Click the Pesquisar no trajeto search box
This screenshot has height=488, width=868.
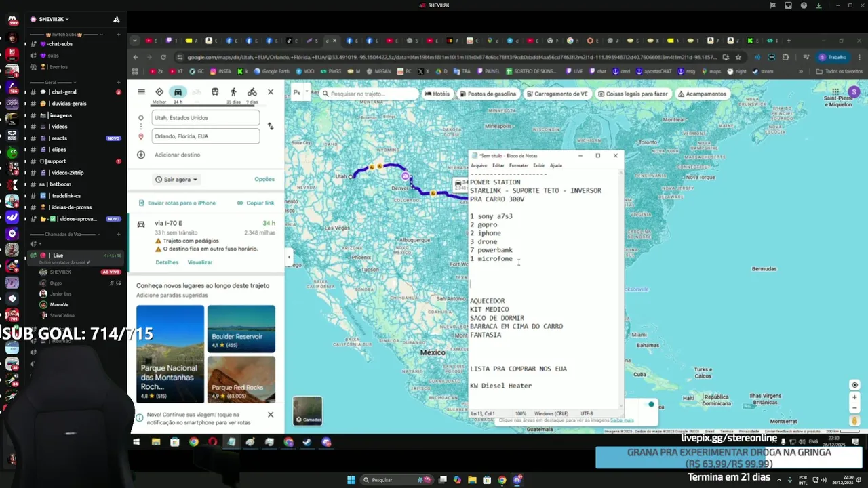pos(370,94)
